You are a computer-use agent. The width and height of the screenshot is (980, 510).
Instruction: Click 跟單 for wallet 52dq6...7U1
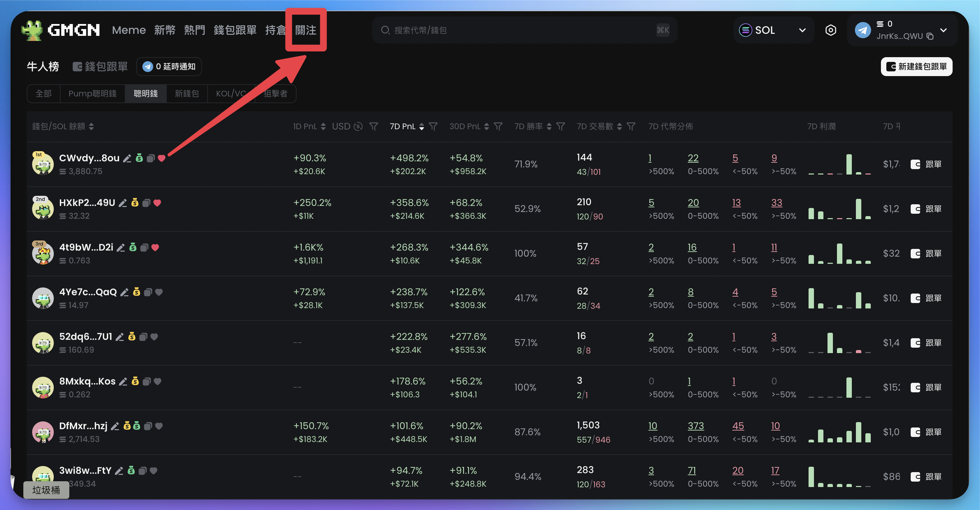point(926,343)
